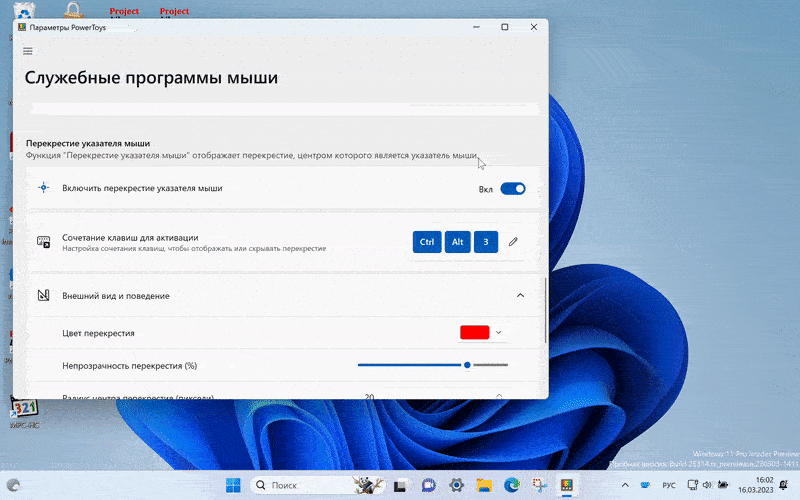Click the 'Перекрестие указателя мыши' section heading
Image resolution: width=800 pixels, height=500 pixels.
[88, 143]
